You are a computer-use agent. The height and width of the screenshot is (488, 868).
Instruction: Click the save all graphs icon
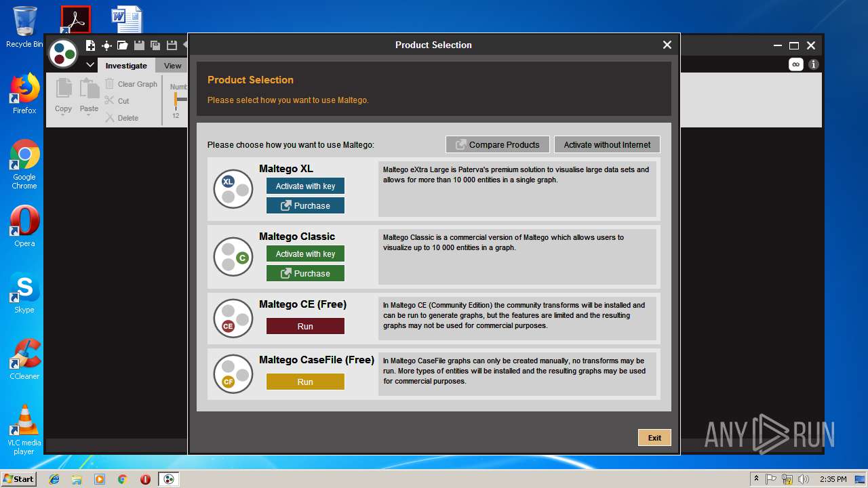click(155, 45)
